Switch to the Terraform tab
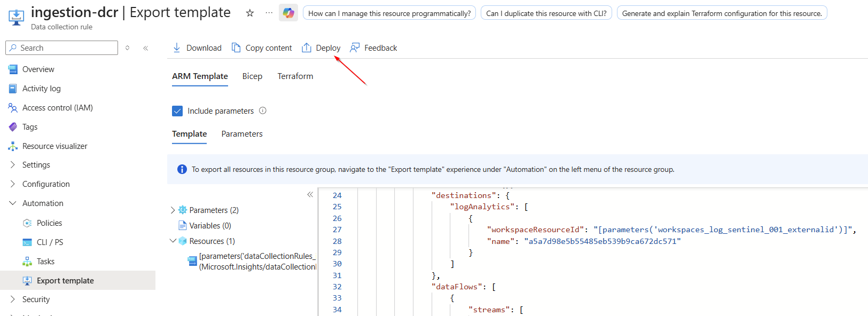This screenshot has height=316, width=868. coord(295,76)
